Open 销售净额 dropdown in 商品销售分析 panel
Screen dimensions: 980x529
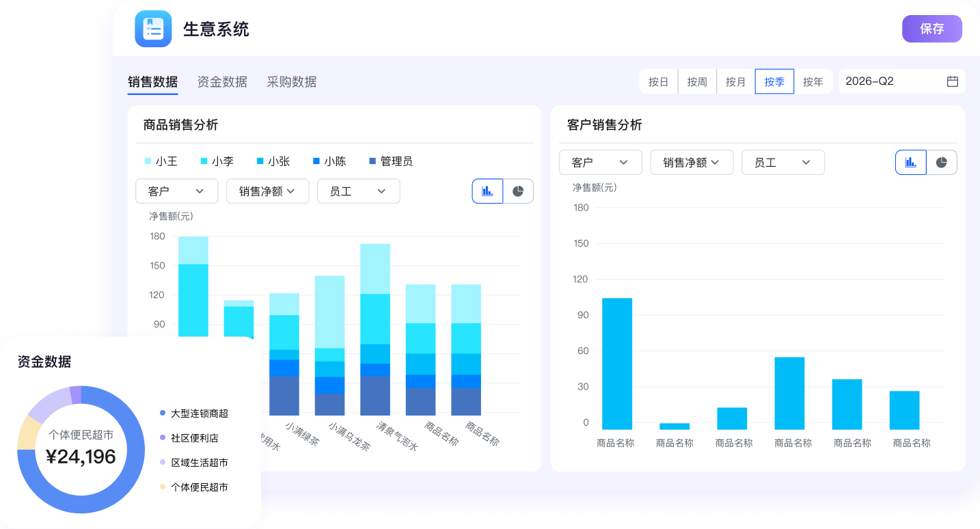268,191
